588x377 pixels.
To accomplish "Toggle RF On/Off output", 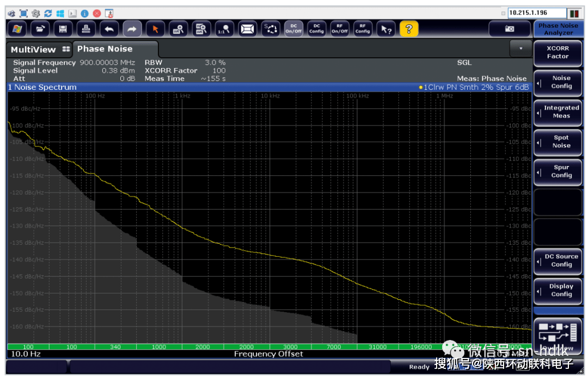I will point(339,29).
